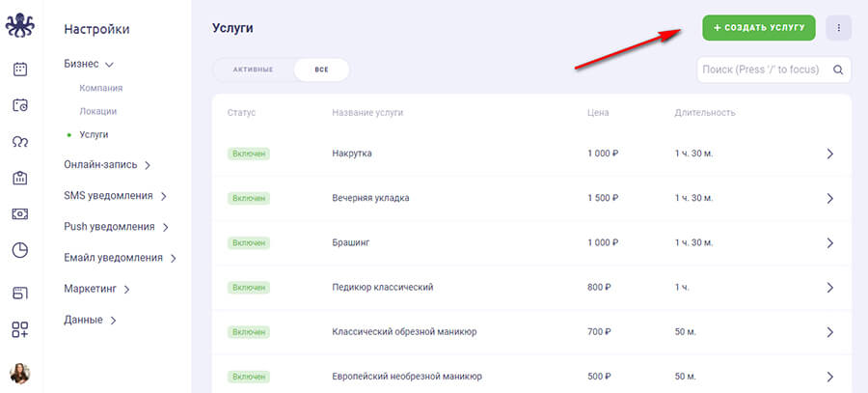Click the apps grid plus icon
The width and height of the screenshot is (868, 393).
(x=20, y=329)
